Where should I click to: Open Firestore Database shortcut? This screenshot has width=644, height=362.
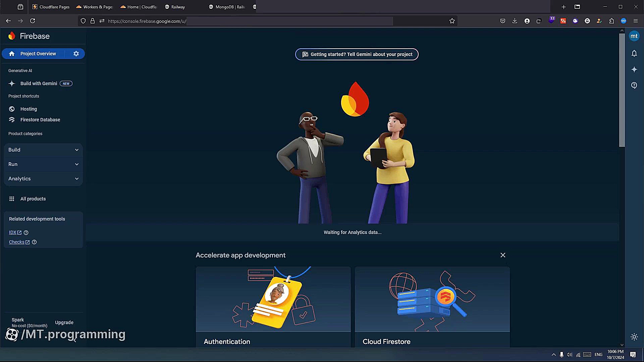click(40, 120)
